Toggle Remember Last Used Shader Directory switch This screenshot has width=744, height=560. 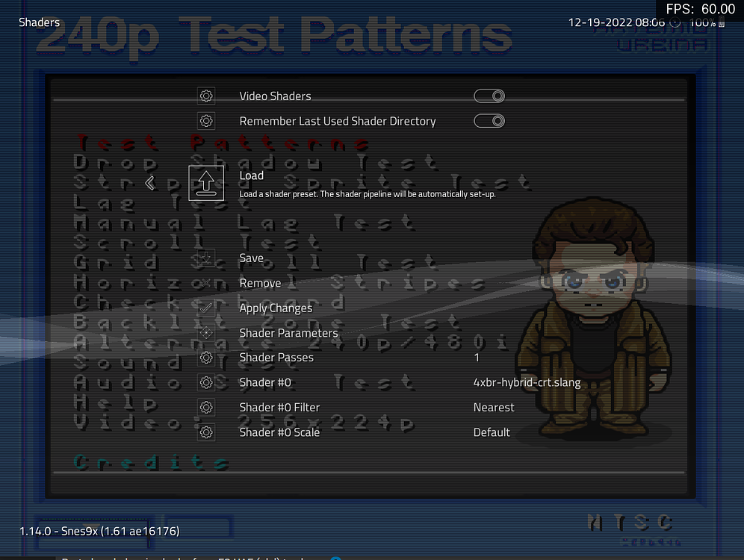coord(489,120)
